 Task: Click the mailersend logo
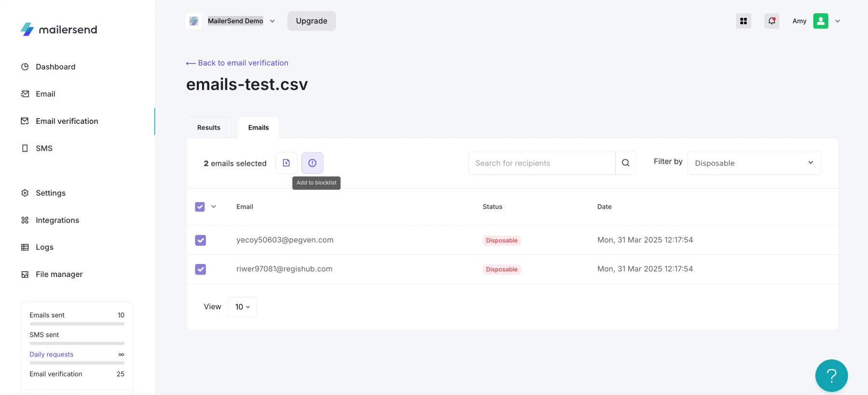pyautogui.click(x=59, y=29)
